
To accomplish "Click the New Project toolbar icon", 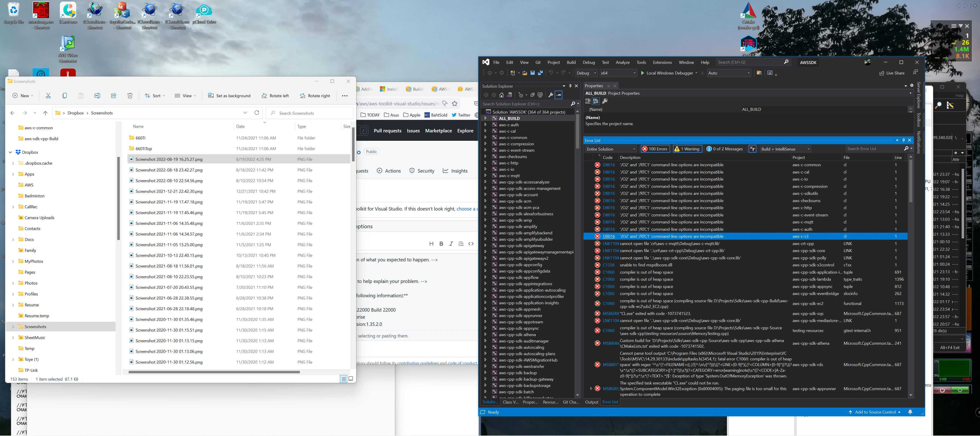I will pos(513,73).
